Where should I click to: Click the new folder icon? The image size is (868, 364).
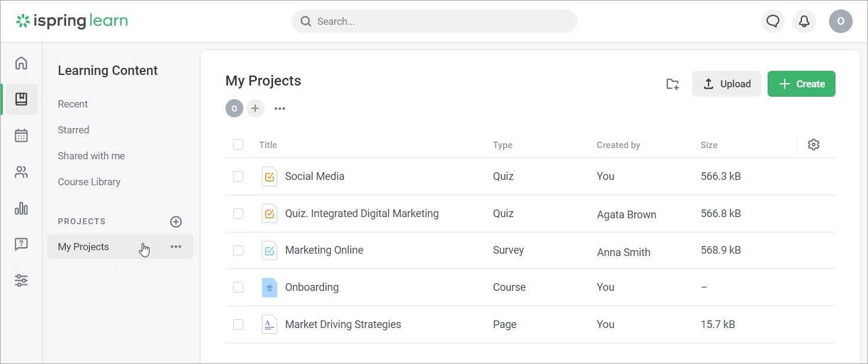coord(673,84)
